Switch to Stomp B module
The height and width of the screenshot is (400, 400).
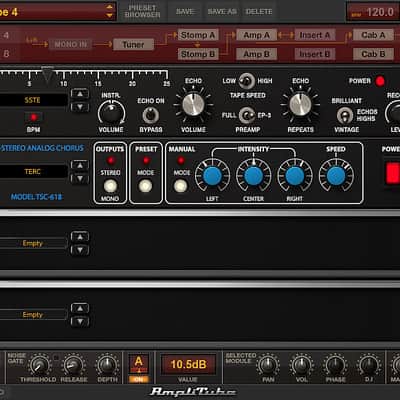[x=198, y=54]
